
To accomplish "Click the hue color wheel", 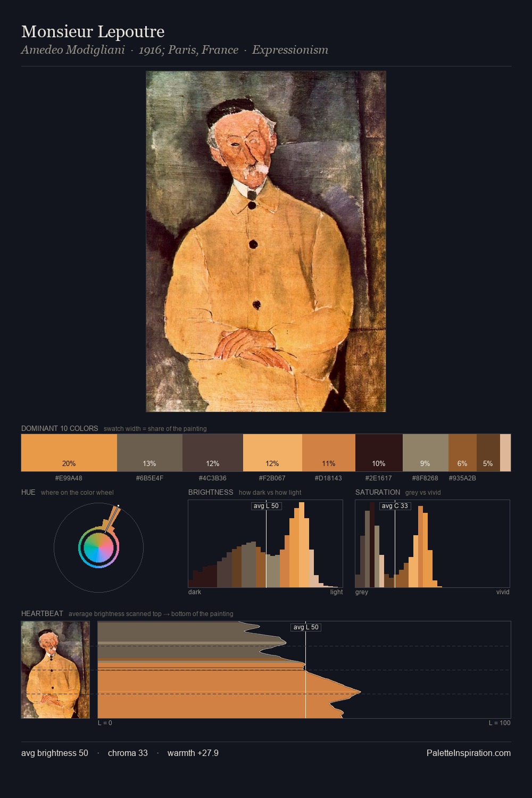I will click(x=98, y=547).
